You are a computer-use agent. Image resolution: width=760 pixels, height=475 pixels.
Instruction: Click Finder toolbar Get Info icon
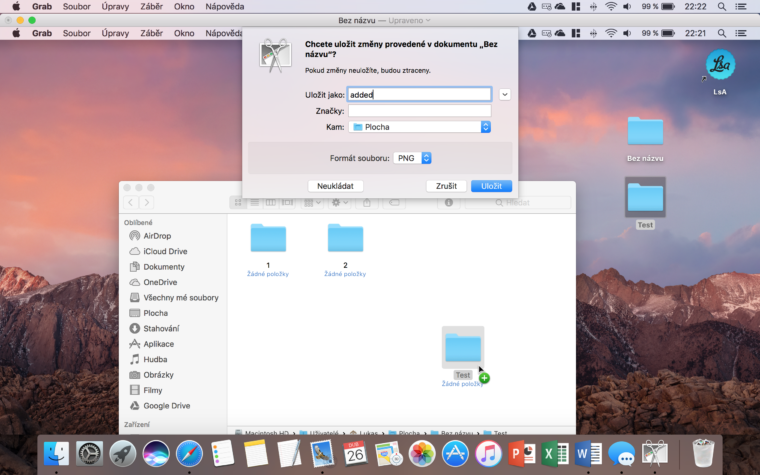point(449,203)
